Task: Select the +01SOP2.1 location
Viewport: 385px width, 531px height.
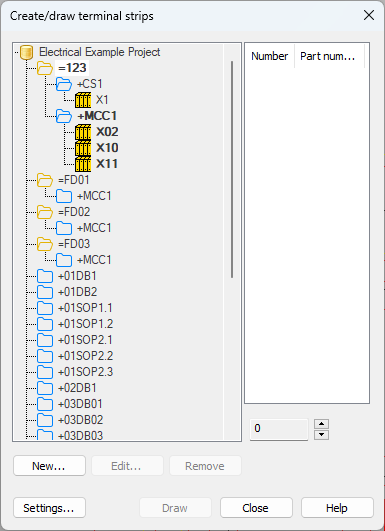Action: (x=85, y=340)
